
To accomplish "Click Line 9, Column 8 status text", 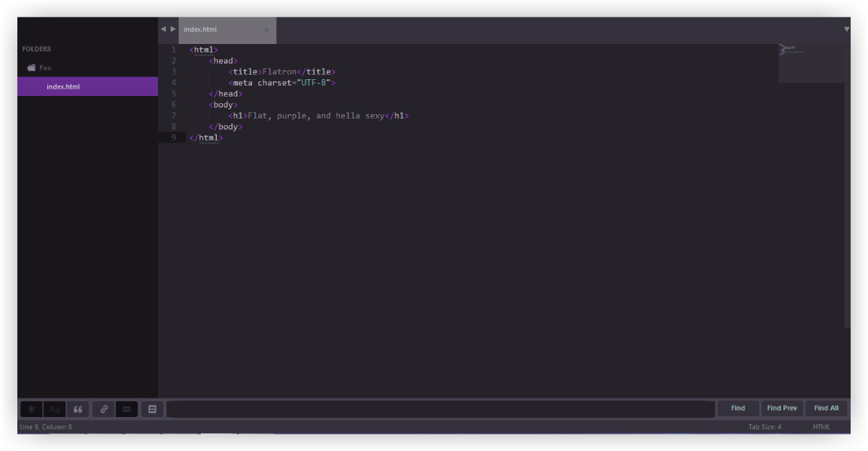I will (x=46, y=427).
